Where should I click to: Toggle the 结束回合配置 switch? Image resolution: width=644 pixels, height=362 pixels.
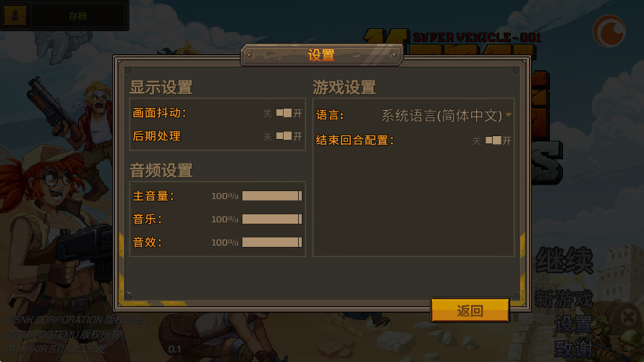(x=493, y=140)
